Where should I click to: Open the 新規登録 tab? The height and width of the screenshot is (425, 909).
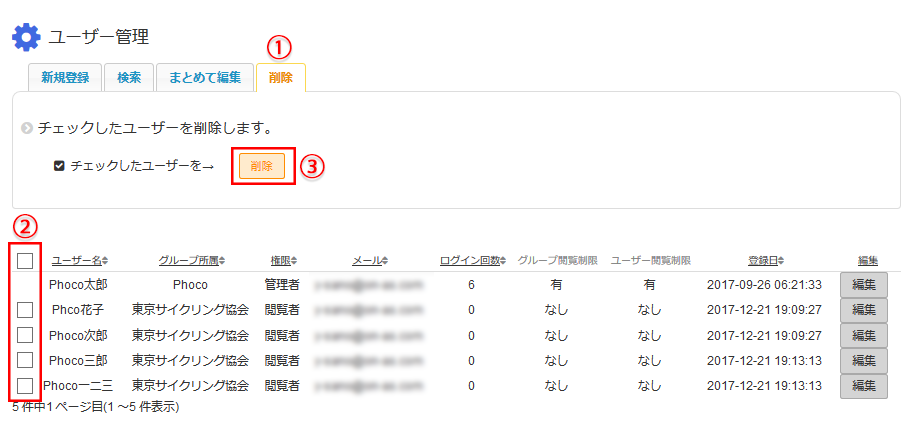click(x=65, y=78)
